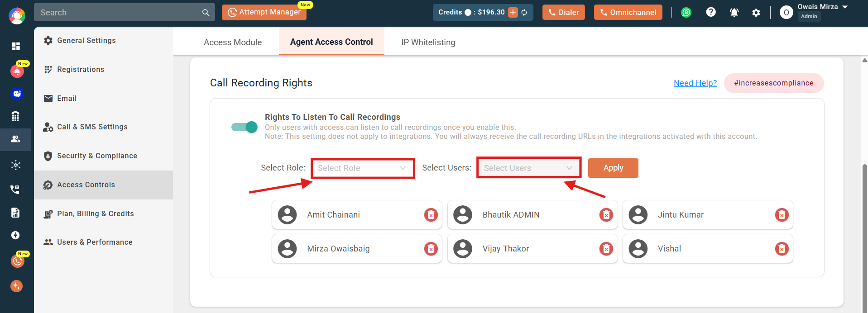Open the reports document sidebar icon

point(15,213)
